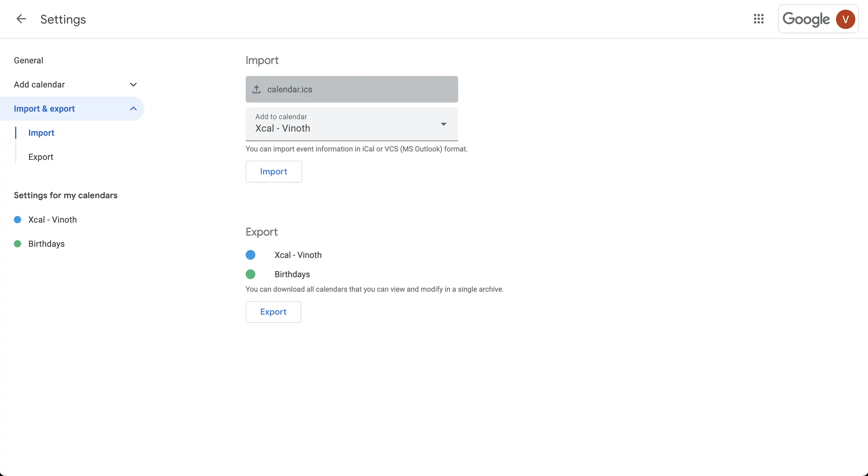Click green Birthdays dot under Export
This screenshot has width=868, height=476.
click(251, 274)
